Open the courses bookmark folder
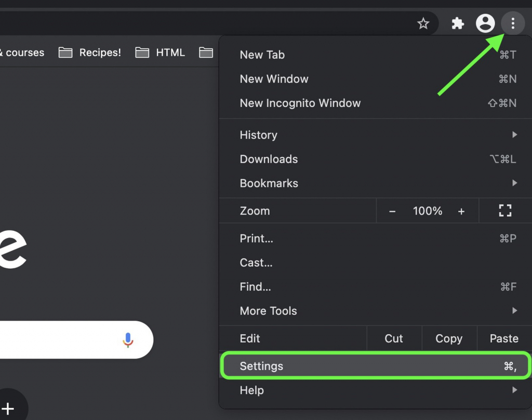Screen dimensions: 532x420 (22, 52)
